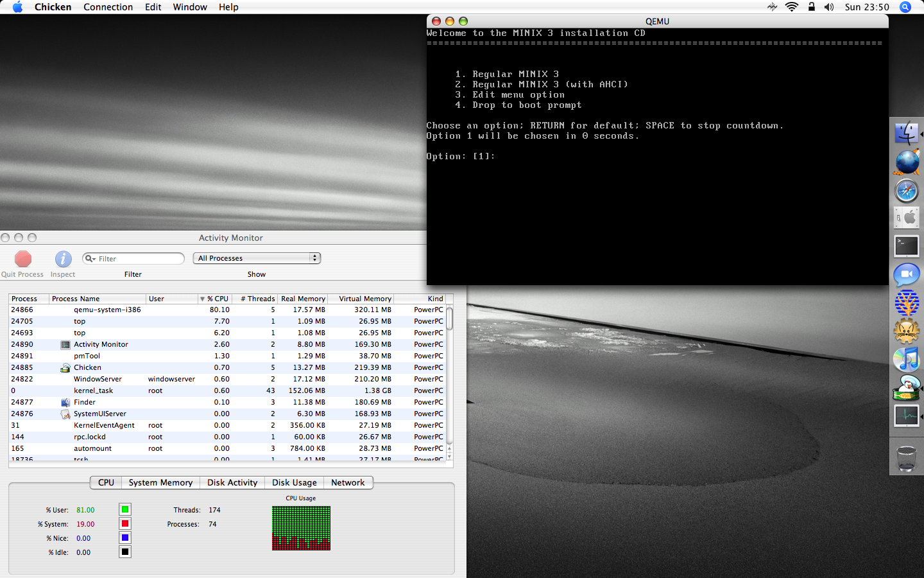Open Terminal from the dock
Image resolution: width=924 pixels, height=578 pixels.
(907, 246)
